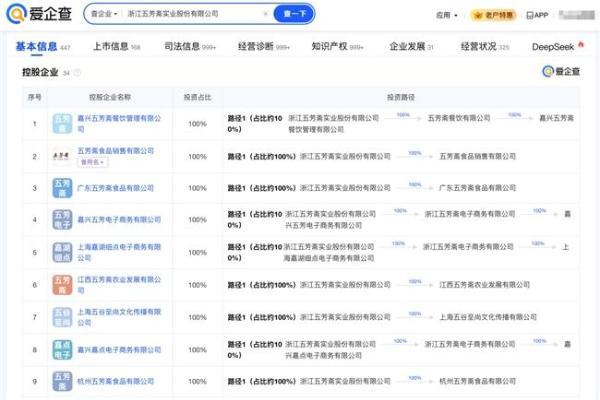Open 广东五芳斋食品有限公司 company link

[116, 188]
